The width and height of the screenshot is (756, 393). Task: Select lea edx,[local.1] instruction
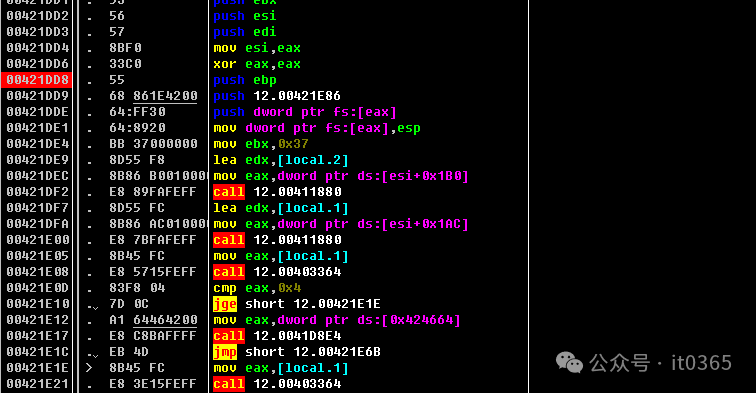point(281,208)
